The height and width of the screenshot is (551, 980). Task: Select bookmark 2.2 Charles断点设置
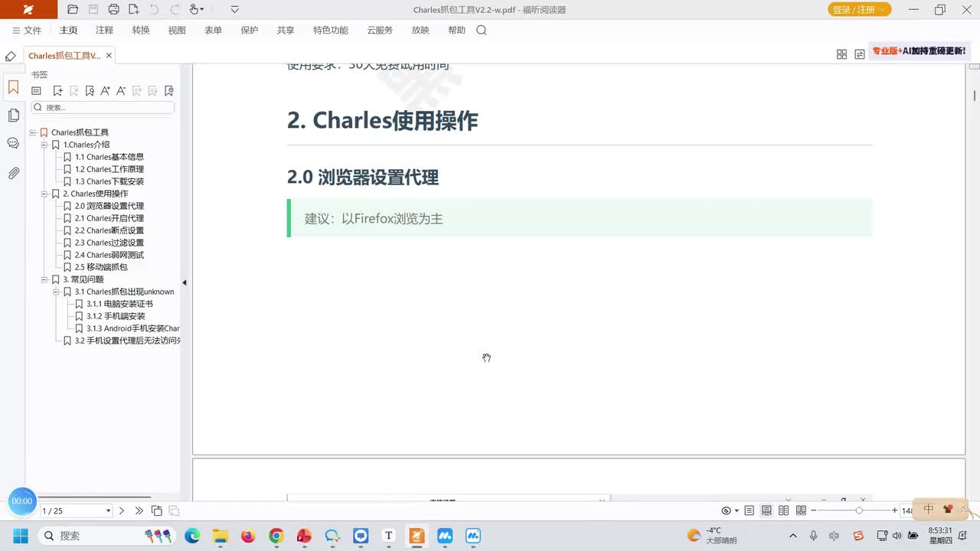[109, 230]
